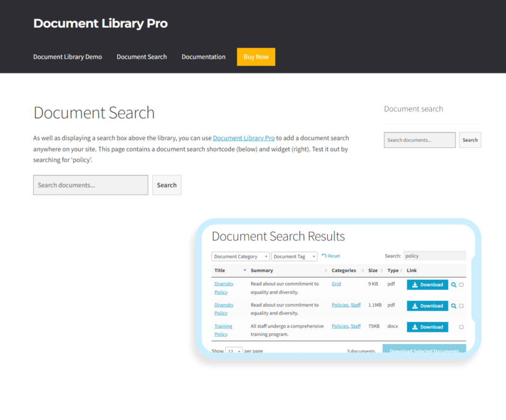Click the sort arrow on the Title column
The height and width of the screenshot is (420, 506).
[244, 270]
